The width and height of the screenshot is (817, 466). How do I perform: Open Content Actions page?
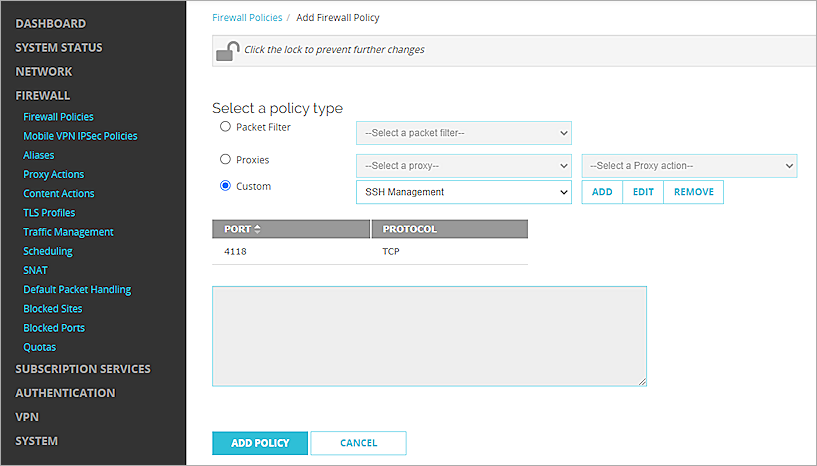59,193
